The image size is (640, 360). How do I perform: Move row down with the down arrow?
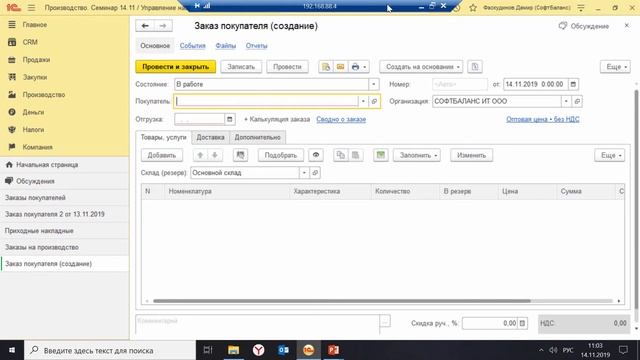coord(215,155)
